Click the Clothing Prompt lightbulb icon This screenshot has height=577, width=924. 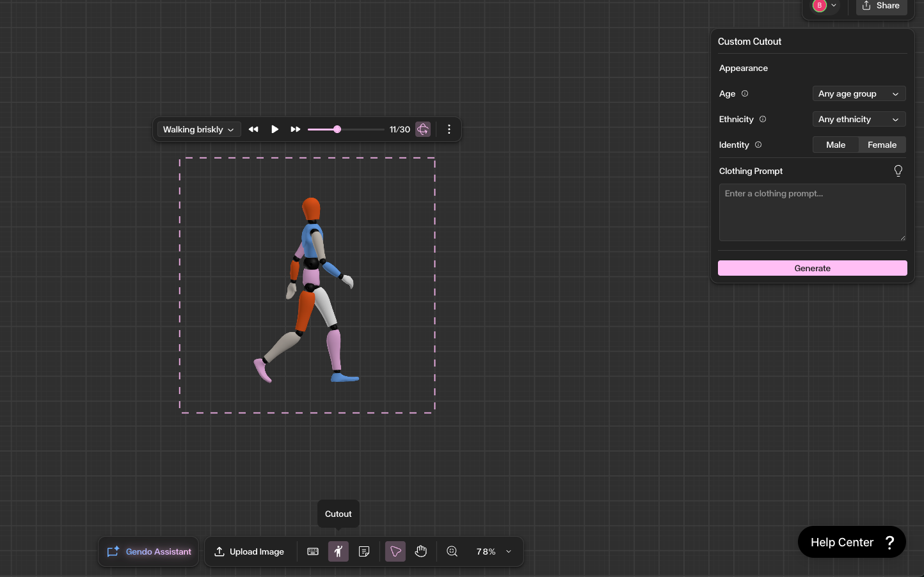(898, 170)
